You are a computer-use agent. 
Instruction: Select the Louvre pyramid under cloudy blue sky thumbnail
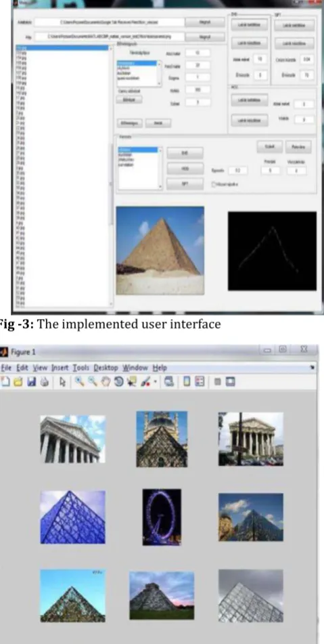click(250, 517)
